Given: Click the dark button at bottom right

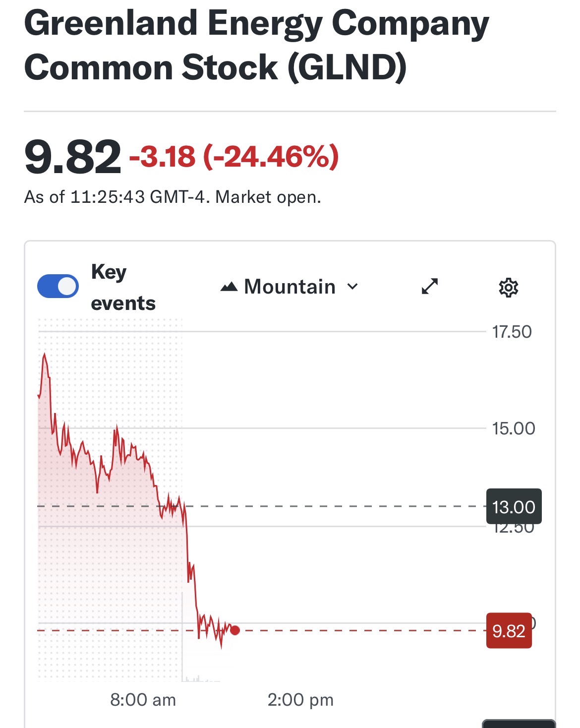Looking at the screenshot, I should [x=519, y=724].
